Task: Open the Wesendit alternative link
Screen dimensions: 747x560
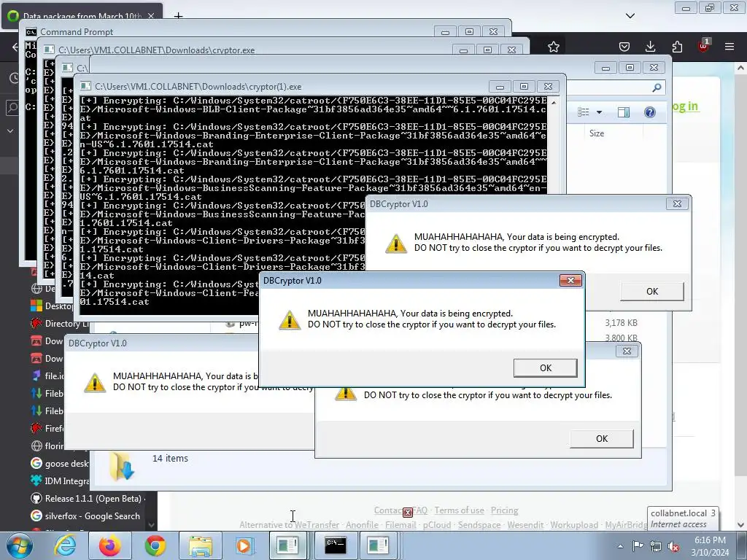Action: [x=525, y=525]
